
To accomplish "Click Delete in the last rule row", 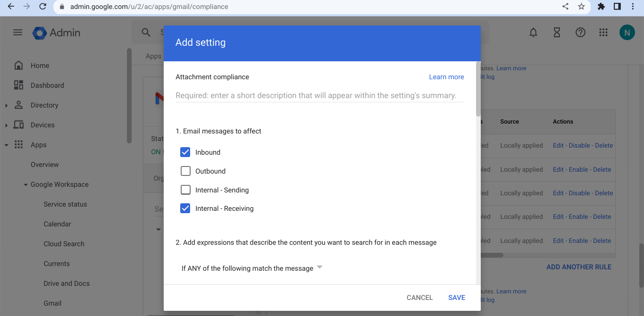I will 602,241.
